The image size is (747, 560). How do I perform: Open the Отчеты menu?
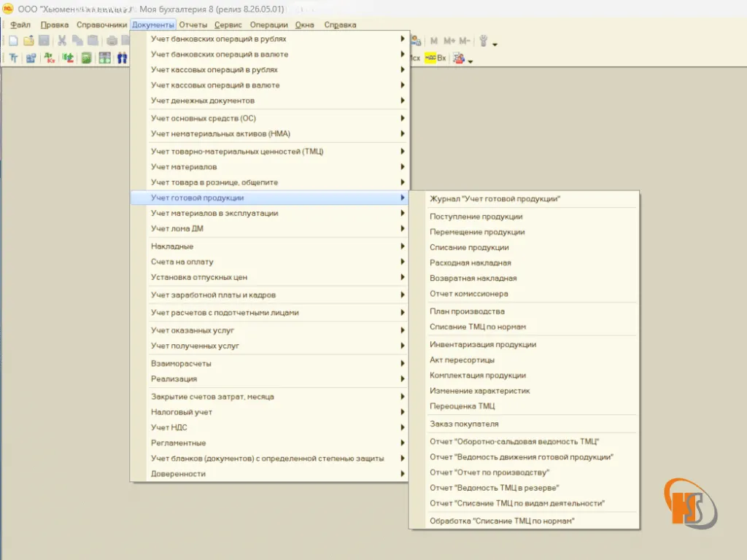click(x=193, y=25)
